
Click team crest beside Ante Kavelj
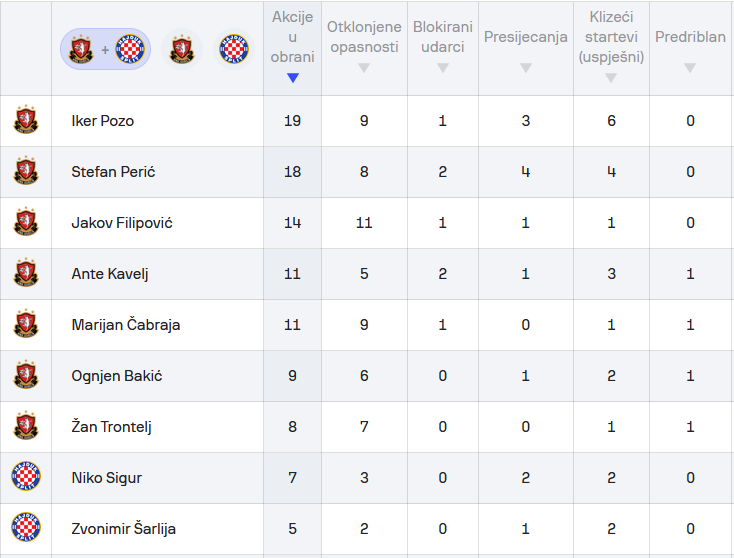click(26, 274)
